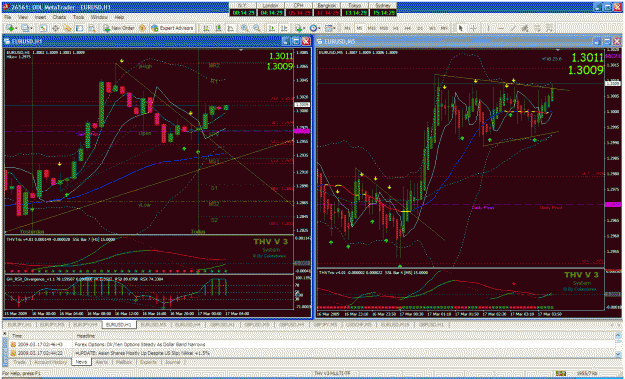
Task: Set timeframe to D1
Action: pyautogui.click(x=420, y=28)
